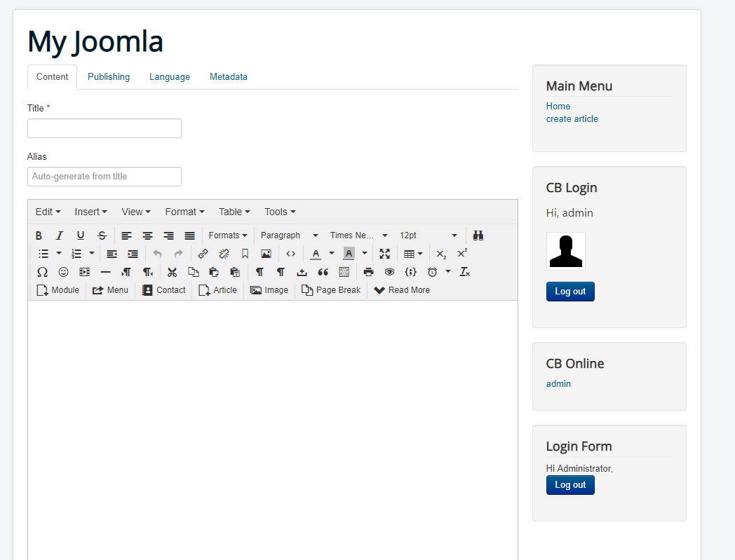Insert an anchor bookmark
The height and width of the screenshot is (560, 735).
tap(245, 254)
